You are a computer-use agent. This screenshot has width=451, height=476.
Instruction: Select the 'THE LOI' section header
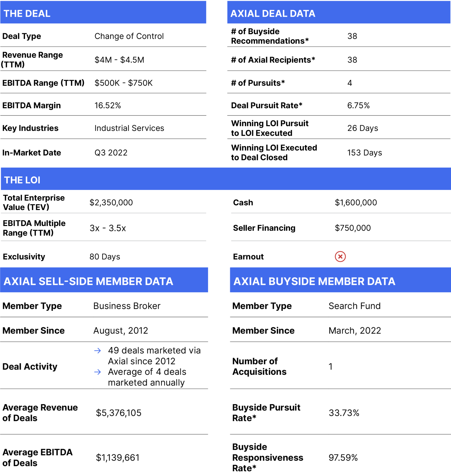pos(226,179)
